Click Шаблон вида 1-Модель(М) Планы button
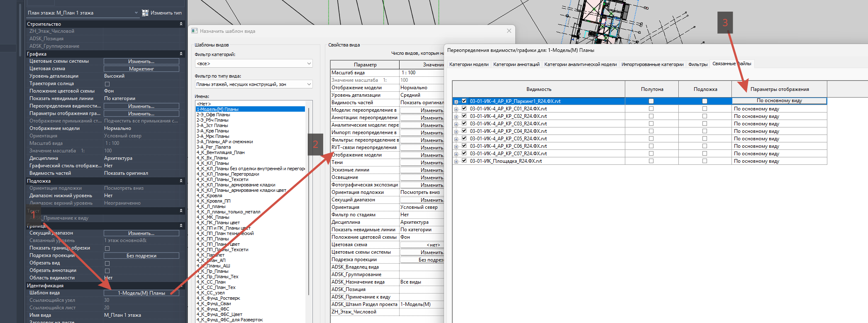The height and width of the screenshot is (323, 868). (141, 293)
